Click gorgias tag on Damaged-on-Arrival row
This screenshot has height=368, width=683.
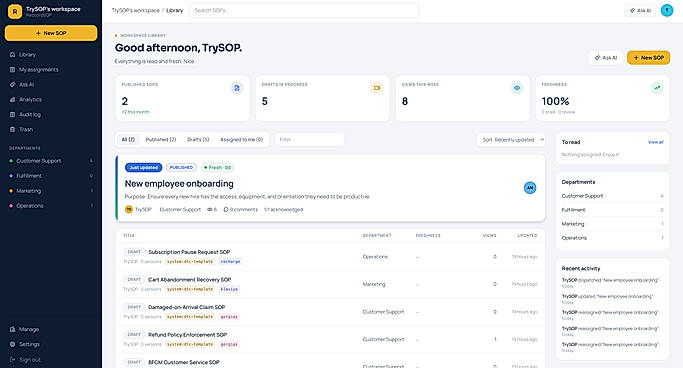tap(229, 317)
